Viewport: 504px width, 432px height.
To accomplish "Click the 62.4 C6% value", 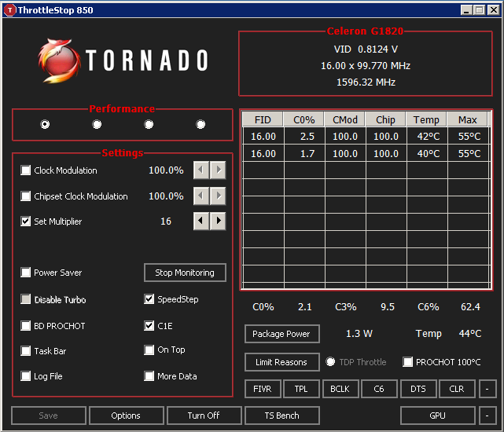I will [x=470, y=307].
